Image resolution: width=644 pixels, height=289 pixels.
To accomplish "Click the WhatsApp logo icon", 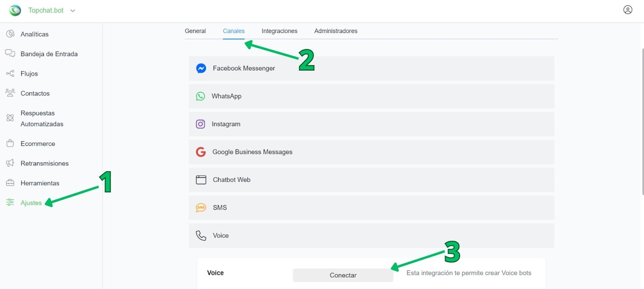I will click(200, 96).
